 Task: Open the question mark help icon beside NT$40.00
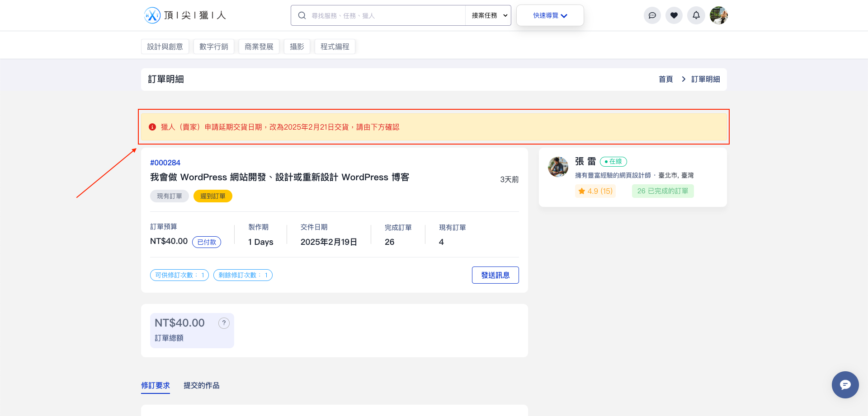point(224,323)
